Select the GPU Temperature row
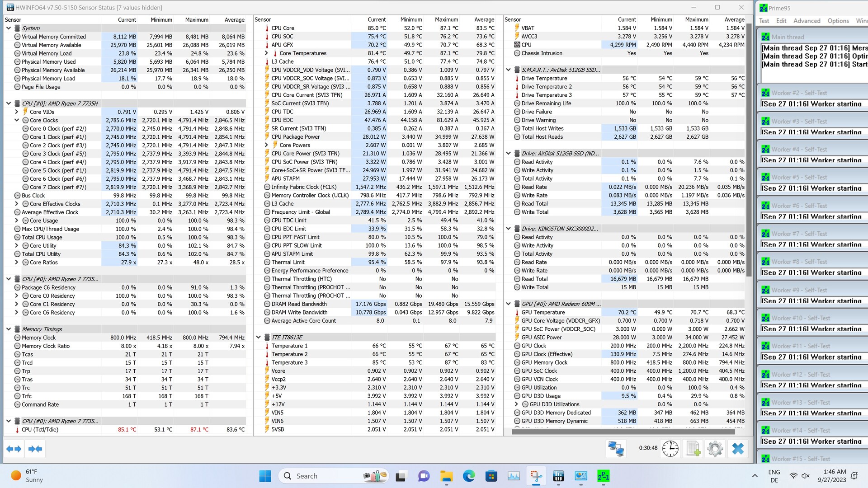 (x=628, y=313)
